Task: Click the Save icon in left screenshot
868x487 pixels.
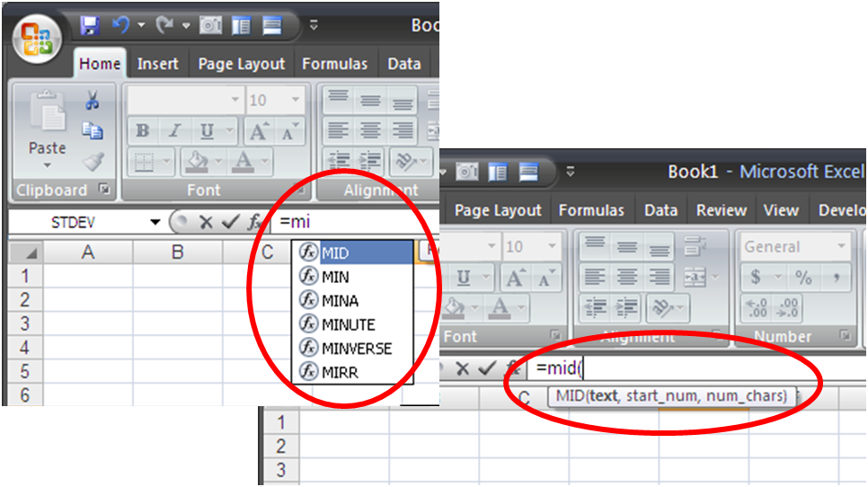Action: 89,25
